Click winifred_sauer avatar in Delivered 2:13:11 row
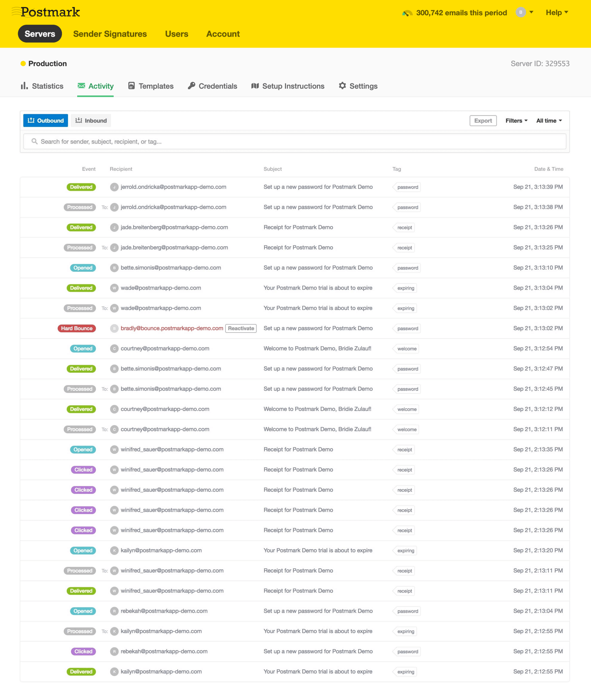591x700 pixels. pos(114,591)
